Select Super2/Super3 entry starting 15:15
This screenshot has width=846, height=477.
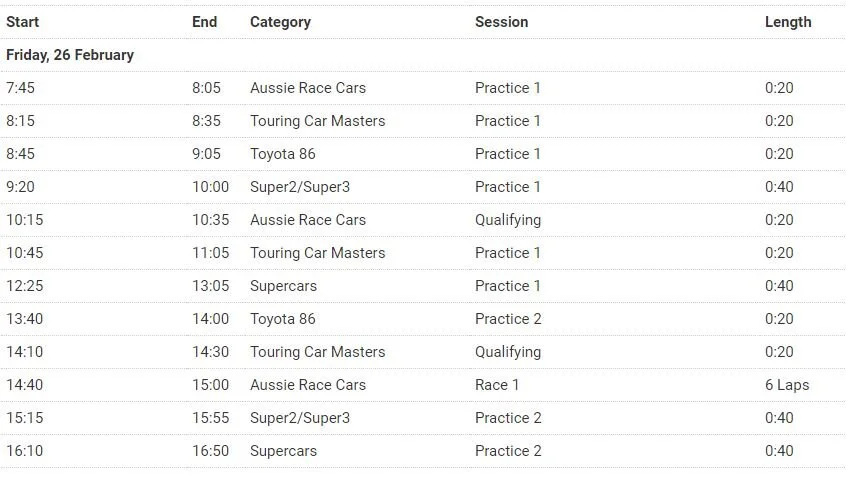point(300,418)
